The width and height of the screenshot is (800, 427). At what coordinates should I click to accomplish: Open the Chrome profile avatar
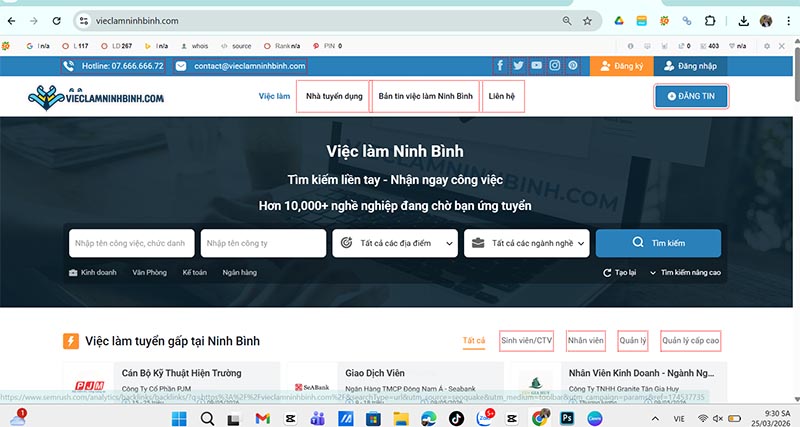point(766,21)
